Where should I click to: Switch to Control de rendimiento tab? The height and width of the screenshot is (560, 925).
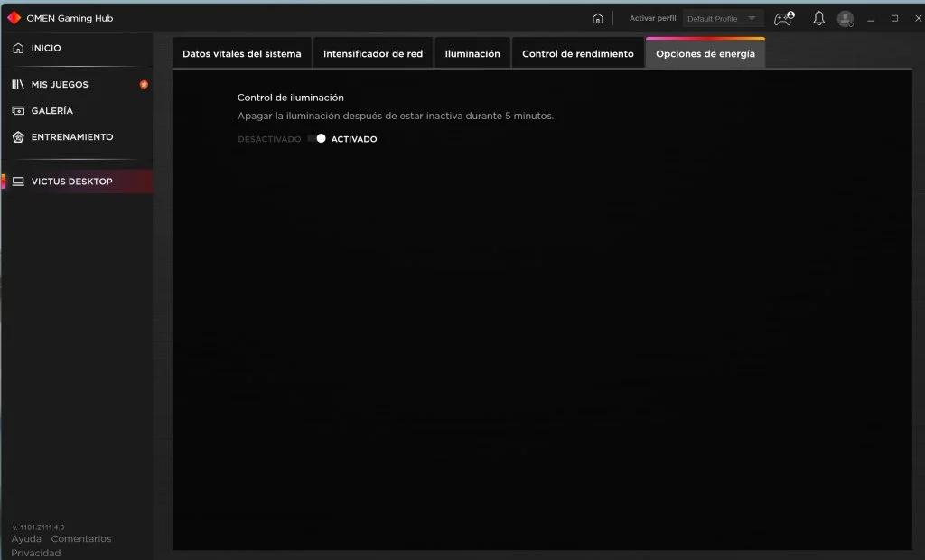[577, 53]
